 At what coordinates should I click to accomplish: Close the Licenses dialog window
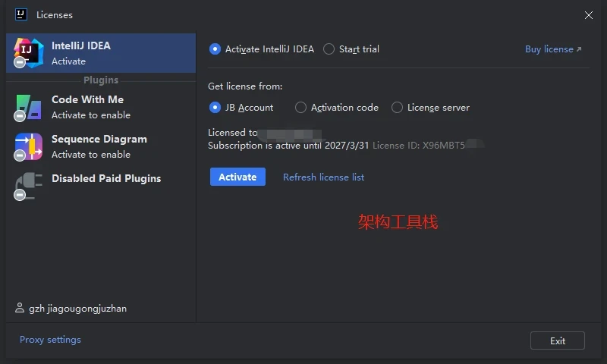(589, 14)
